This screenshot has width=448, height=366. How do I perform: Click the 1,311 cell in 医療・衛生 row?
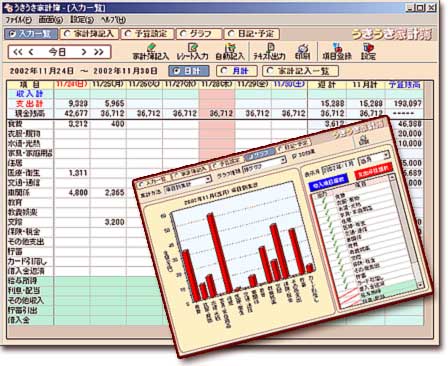coord(72,173)
